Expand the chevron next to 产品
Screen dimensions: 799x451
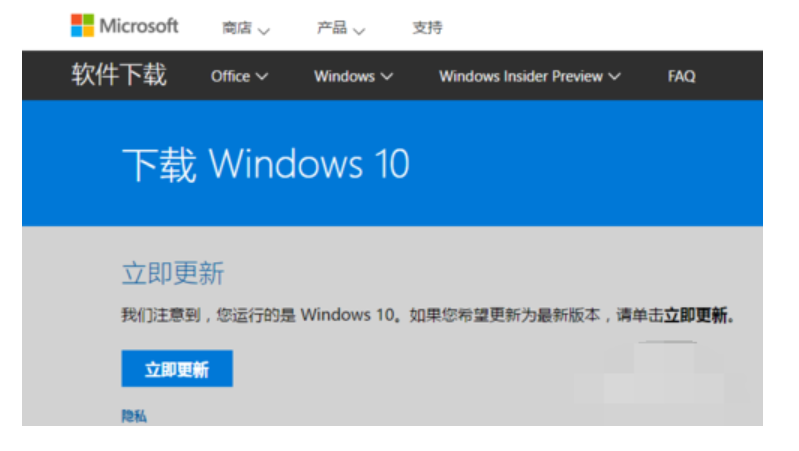pos(359,30)
